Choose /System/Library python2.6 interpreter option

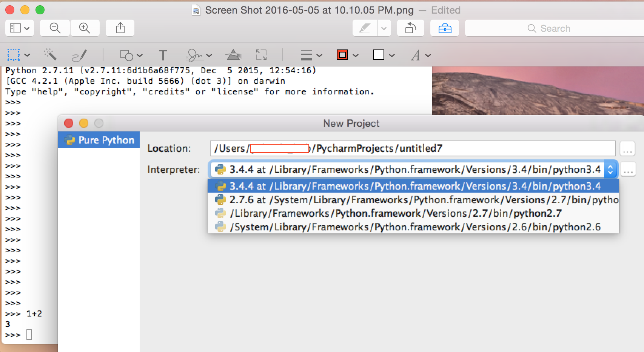coord(413,227)
